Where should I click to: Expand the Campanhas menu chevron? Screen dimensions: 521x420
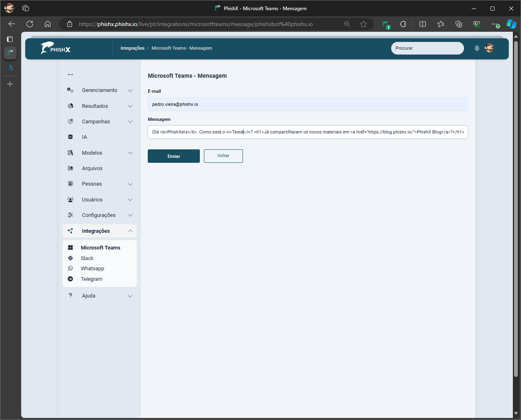click(x=130, y=122)
